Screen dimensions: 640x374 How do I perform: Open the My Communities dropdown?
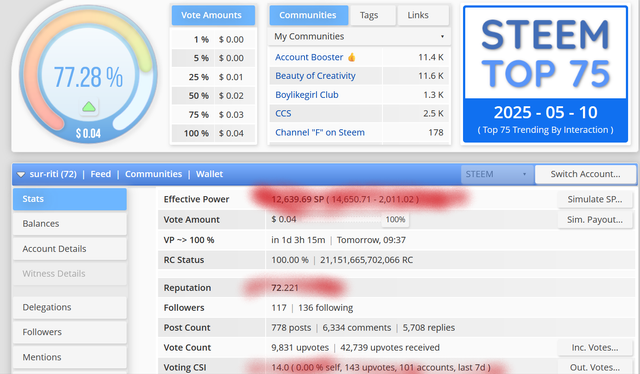click(360, 36)
